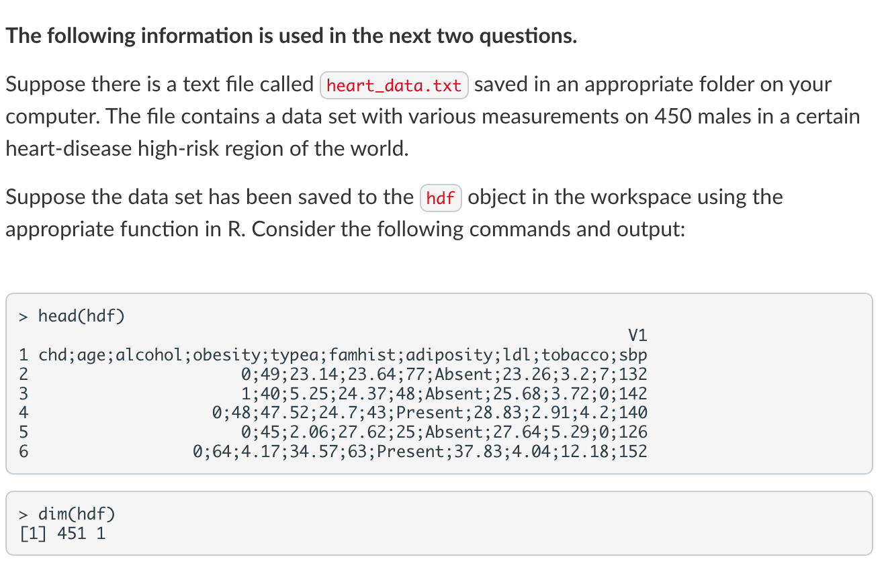Click the dim(hdf) command line
The width and height of the screenshot is (888, 588).
coord(66,514)
